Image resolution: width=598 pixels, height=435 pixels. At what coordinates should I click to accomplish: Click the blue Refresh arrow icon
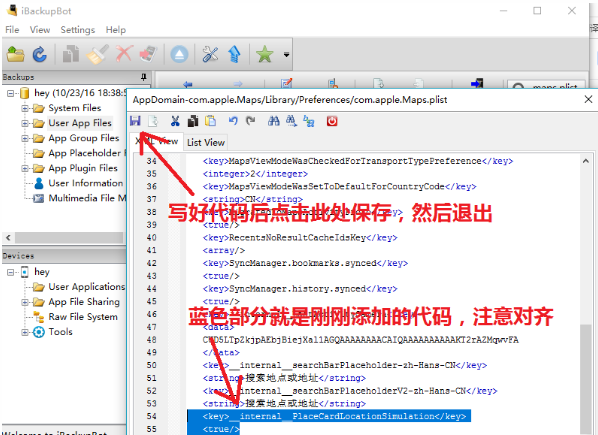point(40,54)
